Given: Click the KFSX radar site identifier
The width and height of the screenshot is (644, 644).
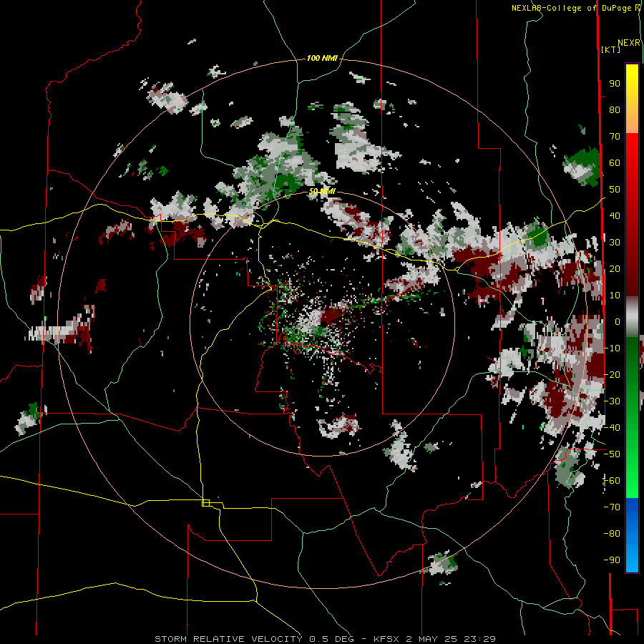Looking at the screenshot, I should coord(386,639).
